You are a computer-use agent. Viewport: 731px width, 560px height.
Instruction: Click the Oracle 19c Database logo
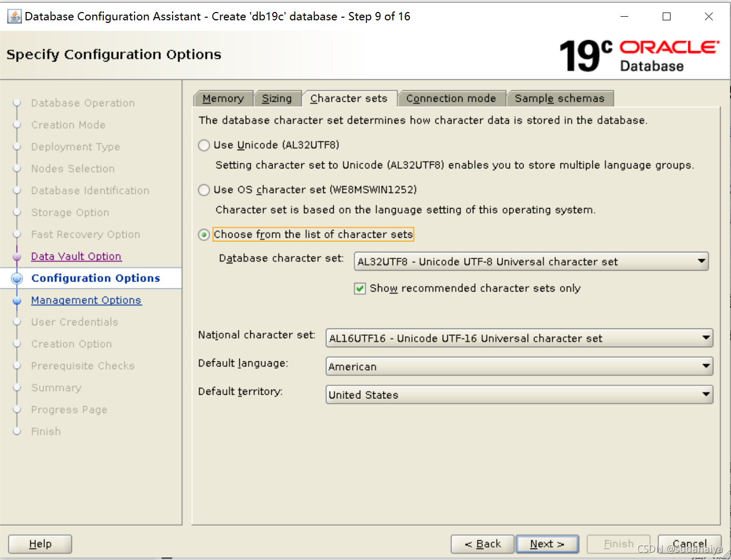pyautogui.click(x=639, y=56)
